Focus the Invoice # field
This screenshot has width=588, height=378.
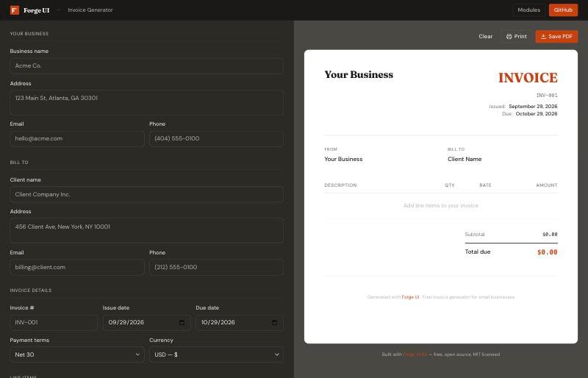tap(54, 322)
